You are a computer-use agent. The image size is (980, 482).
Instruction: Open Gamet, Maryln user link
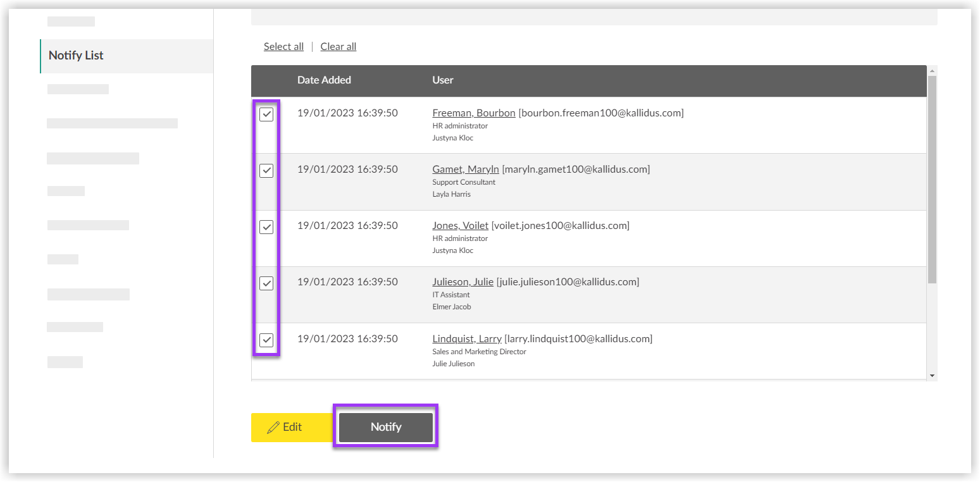466,170
